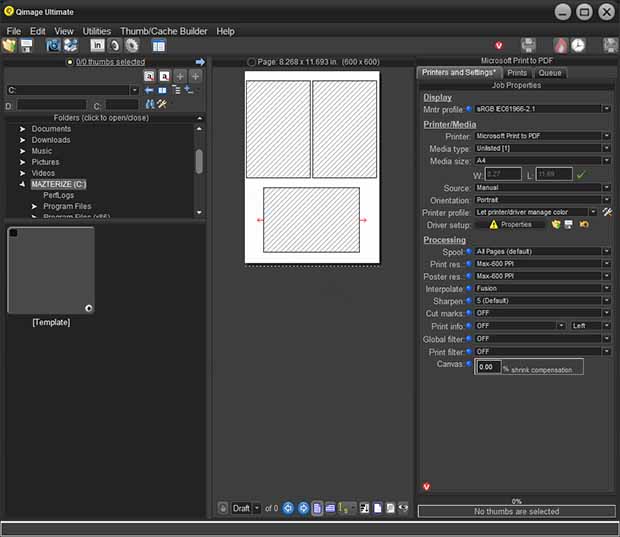
Task: Click the 0/0 thumbs selected link
Action: [110, 62]
